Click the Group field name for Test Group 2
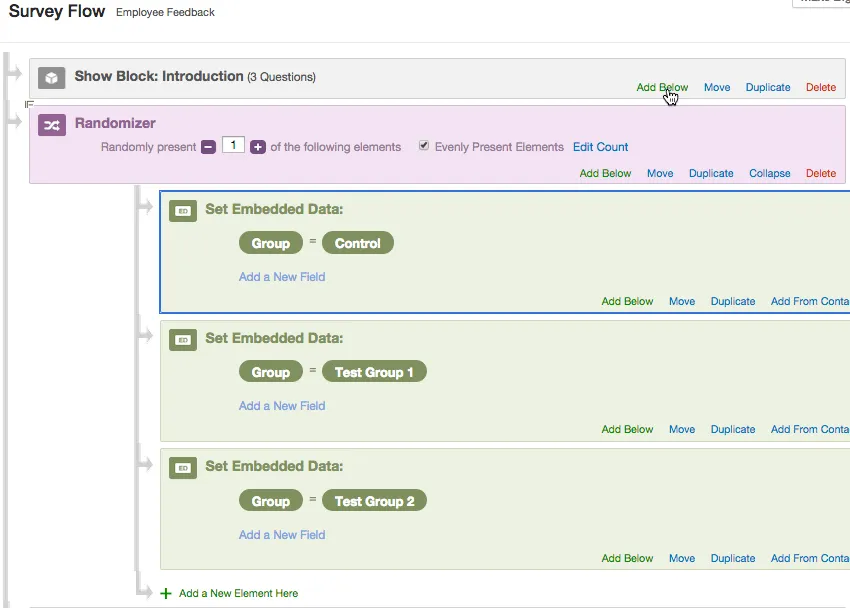 (270, 501)
